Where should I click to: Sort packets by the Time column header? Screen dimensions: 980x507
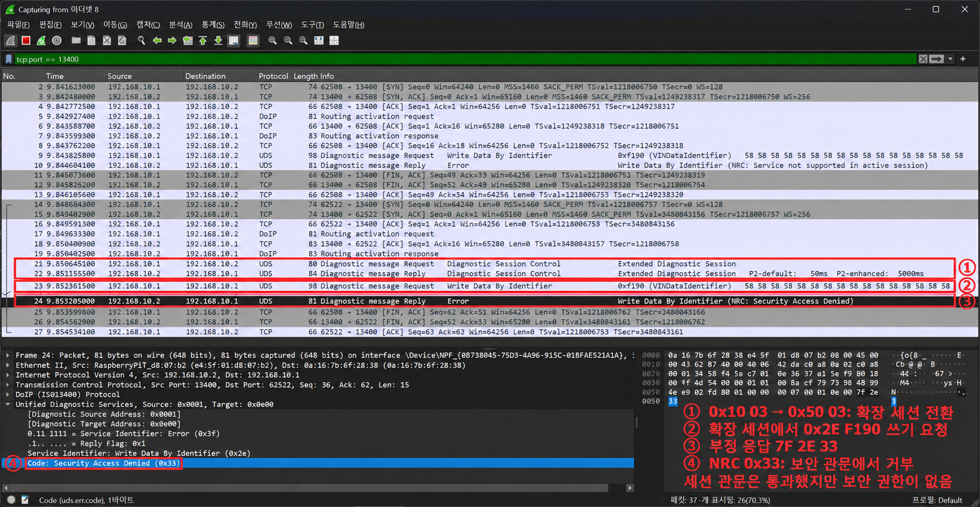[75, 76]
